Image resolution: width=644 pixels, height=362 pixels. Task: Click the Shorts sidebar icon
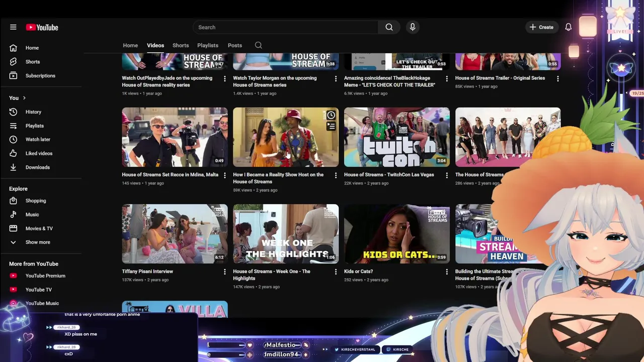click(13, 62)
